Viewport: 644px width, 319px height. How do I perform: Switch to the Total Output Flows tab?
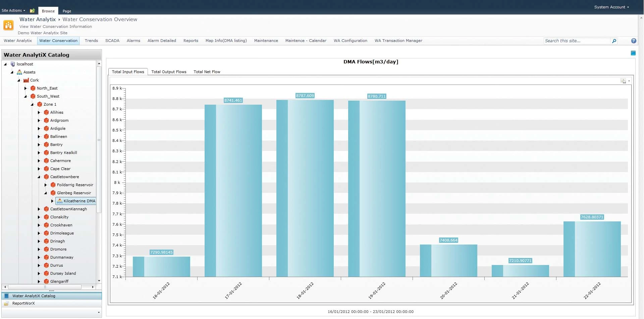tap(169, 72)
